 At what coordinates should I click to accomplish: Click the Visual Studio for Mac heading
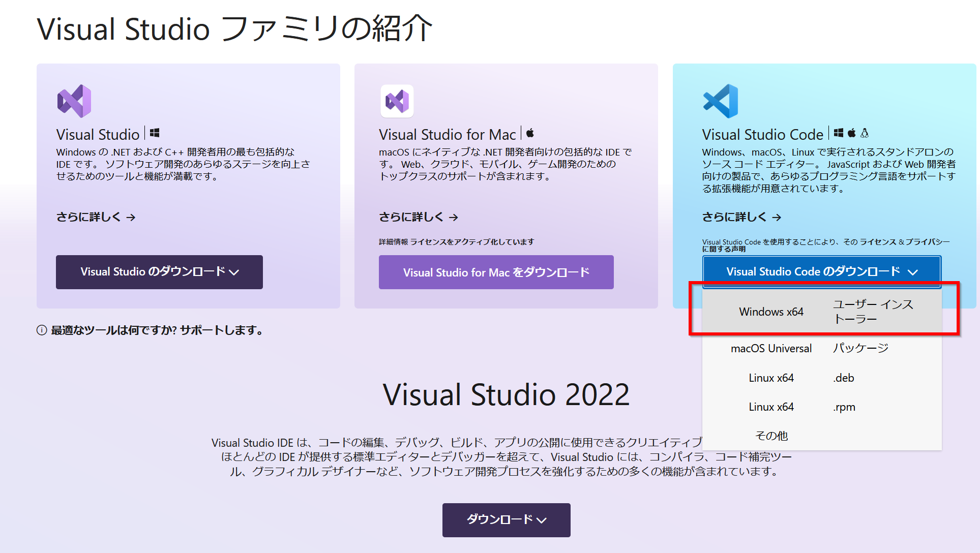click(x=448, y=134)
